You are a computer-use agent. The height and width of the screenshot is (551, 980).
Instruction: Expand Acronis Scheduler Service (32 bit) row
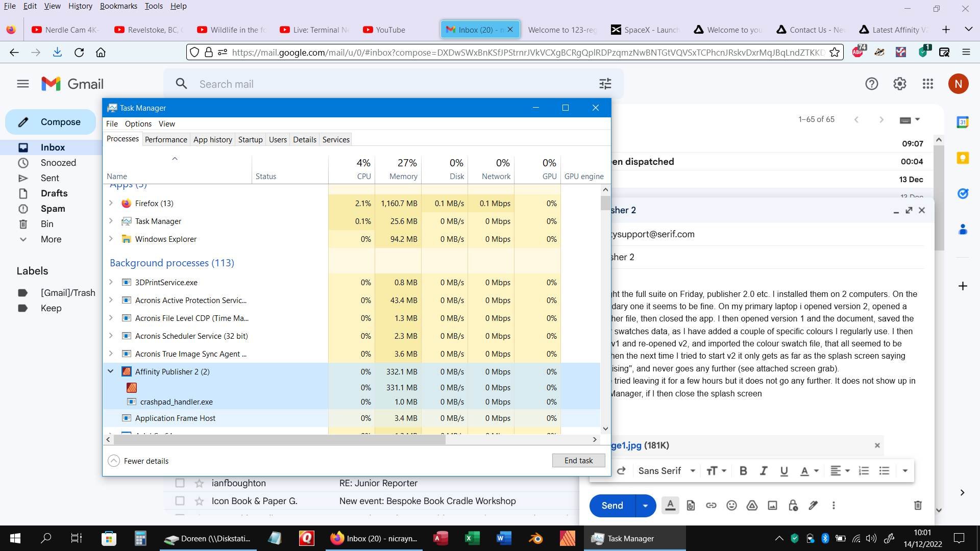pyautogui.click(x=111, y=336)
